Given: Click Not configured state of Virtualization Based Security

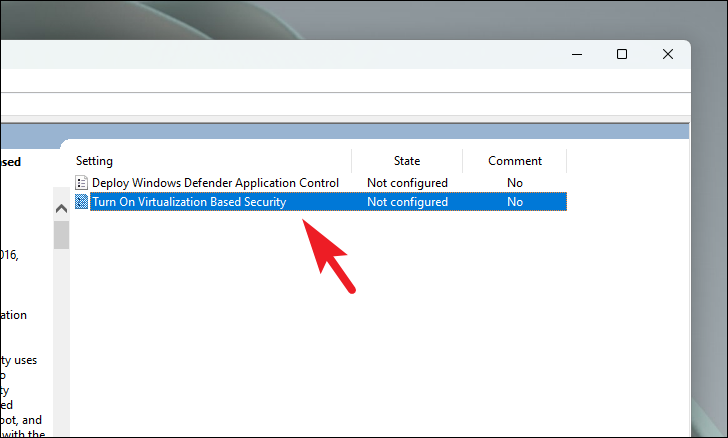Looking at the screenshot, I should (407, 202).
